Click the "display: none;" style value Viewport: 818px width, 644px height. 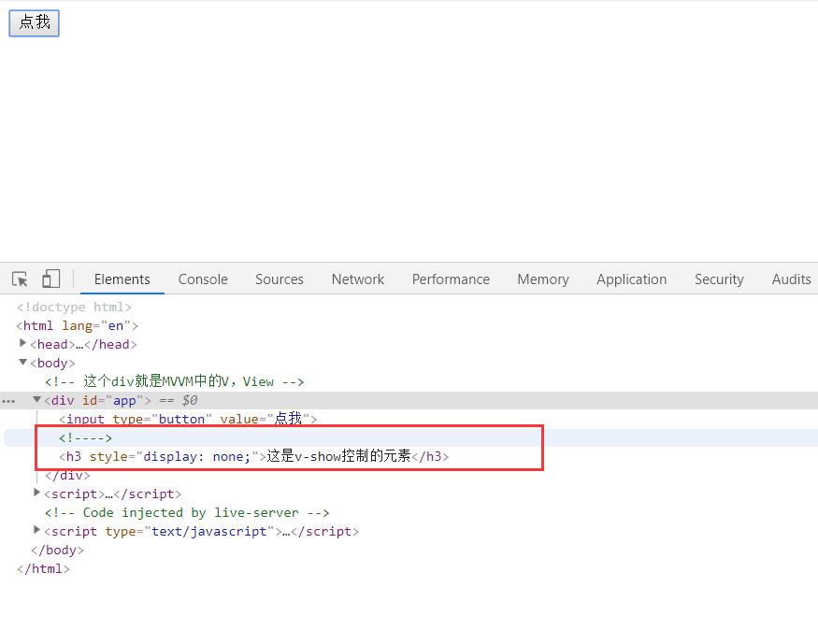coord(196,457)
